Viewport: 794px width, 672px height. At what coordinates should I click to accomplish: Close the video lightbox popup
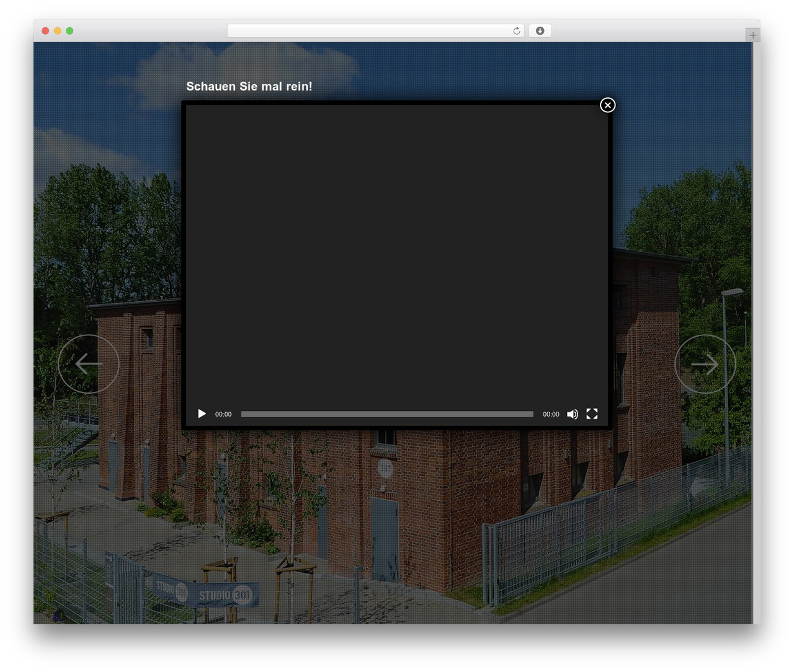point(608,105)
